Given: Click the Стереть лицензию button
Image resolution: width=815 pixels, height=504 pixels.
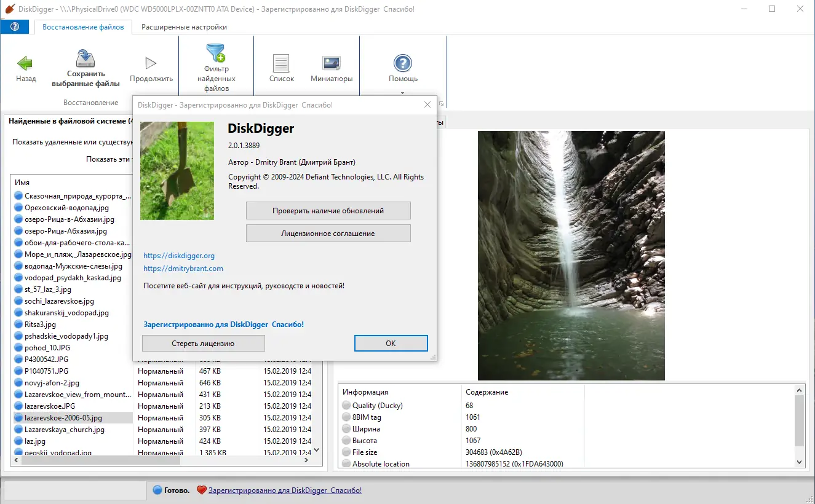Looking at the screenshot, I should point(204,344).
